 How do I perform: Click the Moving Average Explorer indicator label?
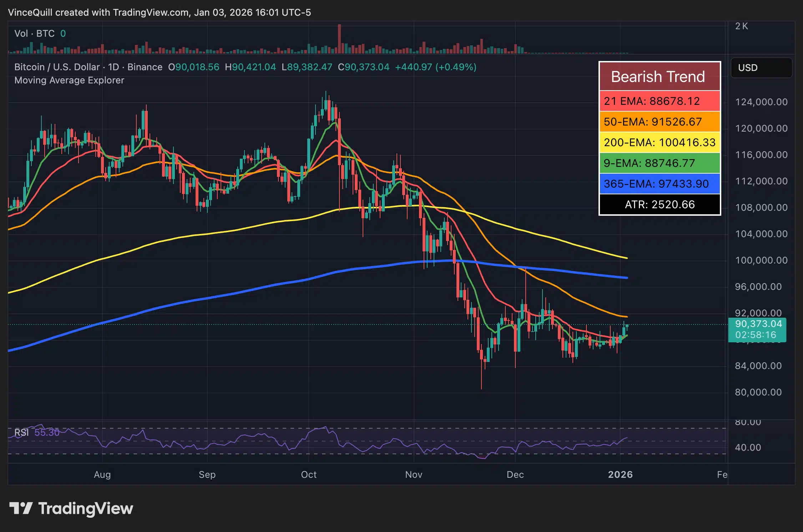tap(69, 81)
